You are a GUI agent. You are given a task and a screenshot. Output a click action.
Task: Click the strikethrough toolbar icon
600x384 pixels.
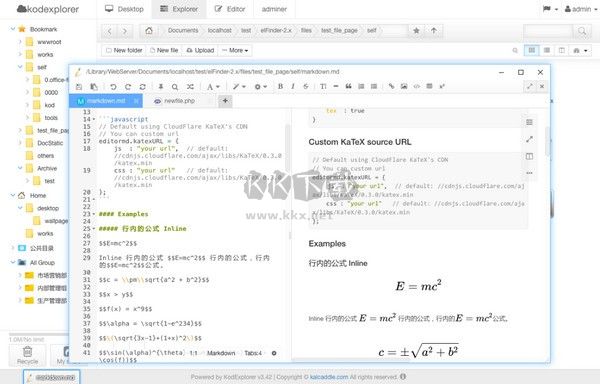305,86
